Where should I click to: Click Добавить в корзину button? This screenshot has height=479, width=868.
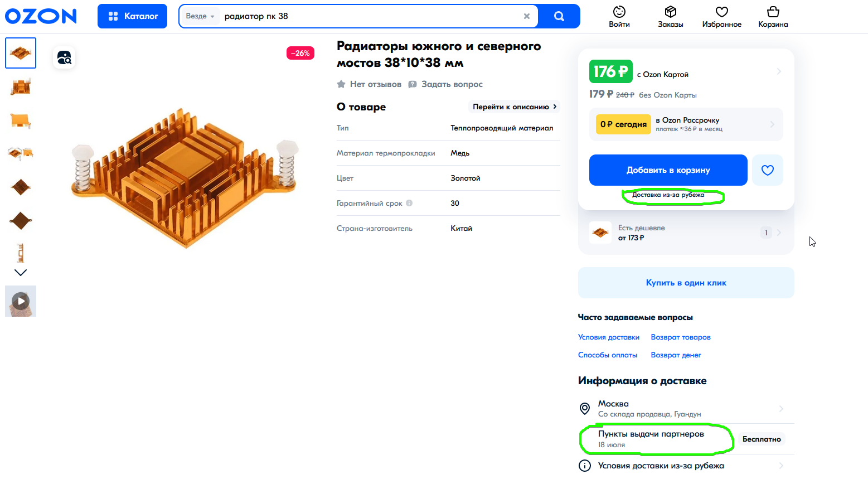(x=668, y=170)
